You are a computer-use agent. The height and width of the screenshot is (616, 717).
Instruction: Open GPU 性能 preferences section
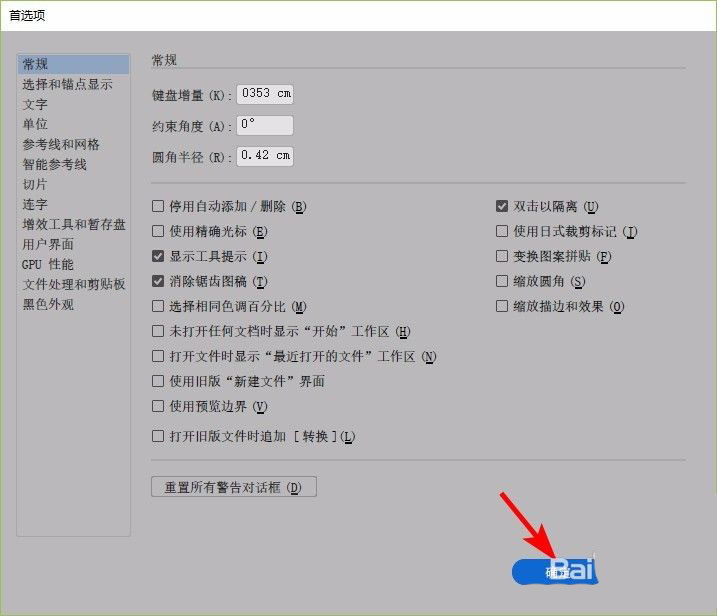(48, 264)
